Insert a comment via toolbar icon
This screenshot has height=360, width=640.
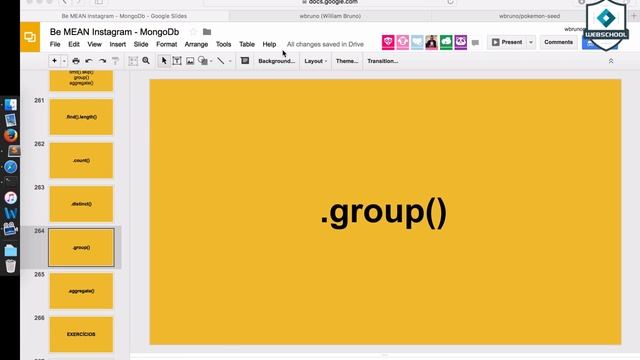tap(245, 61)
